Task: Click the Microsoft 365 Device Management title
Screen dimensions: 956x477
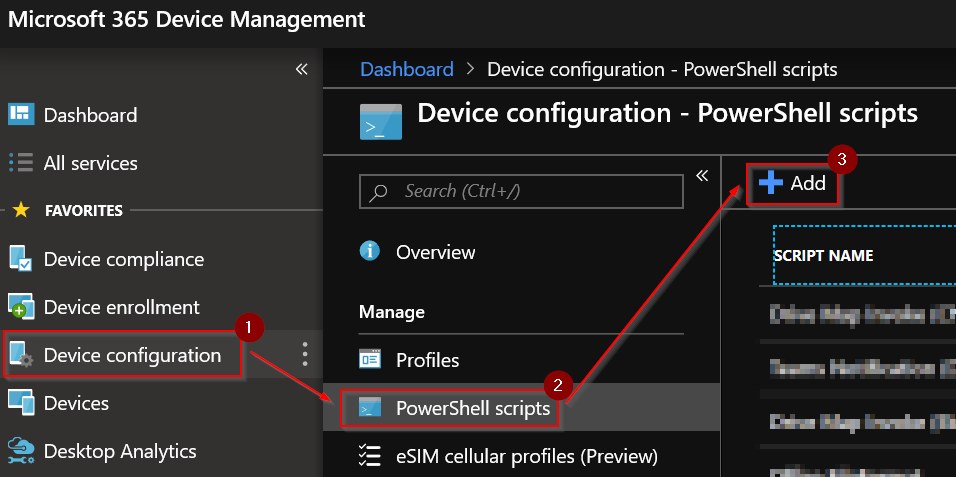Action: click(x=187, y=20)
